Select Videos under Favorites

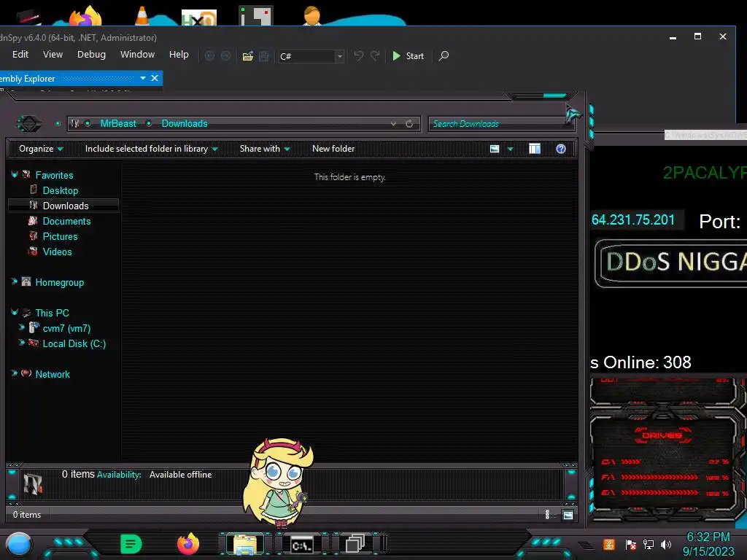point(57,252)
